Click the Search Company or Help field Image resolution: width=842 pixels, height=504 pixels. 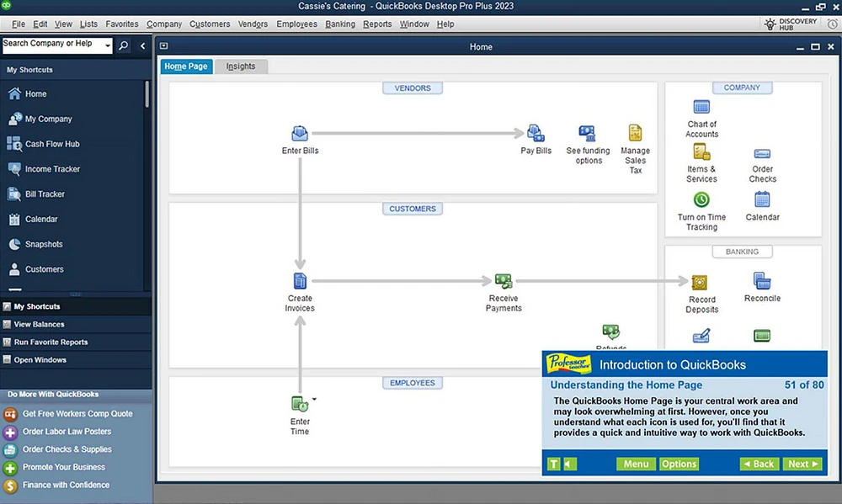[52, 45]
